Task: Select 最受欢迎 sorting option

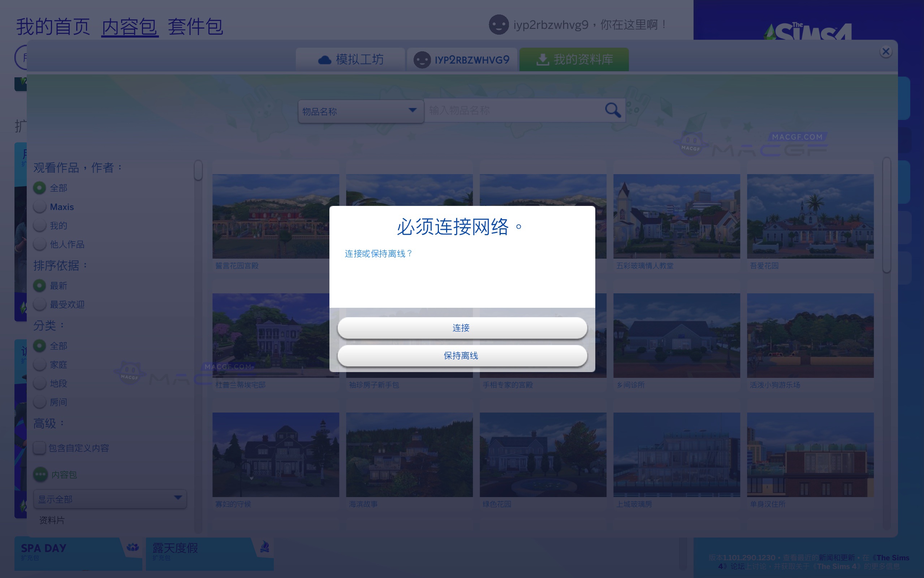Action: click(x=40, y=304)
